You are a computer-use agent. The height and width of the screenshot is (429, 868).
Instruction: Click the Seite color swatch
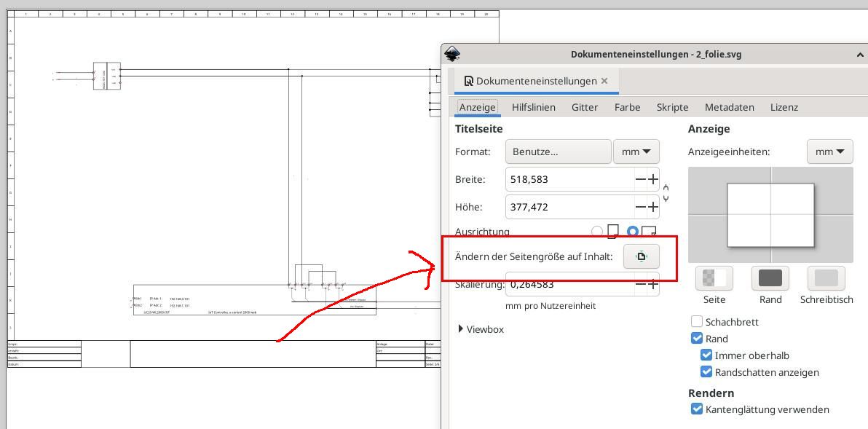coord(714,279)
